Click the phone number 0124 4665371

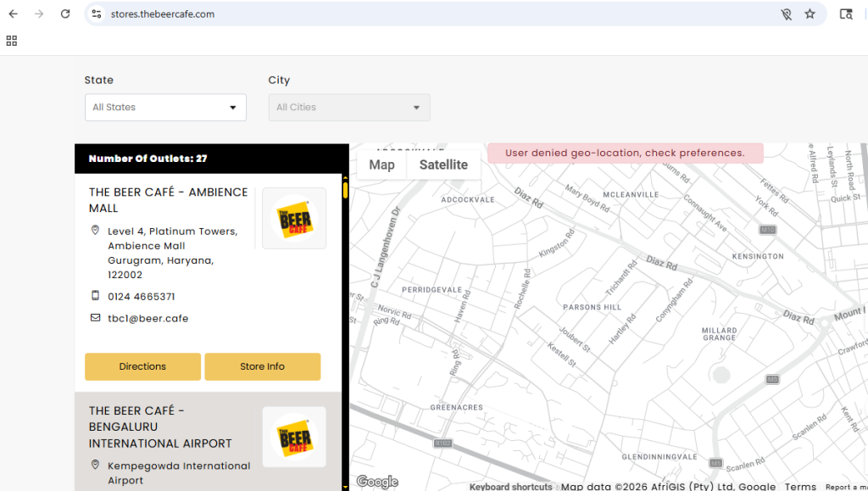(x=142, y=297)
